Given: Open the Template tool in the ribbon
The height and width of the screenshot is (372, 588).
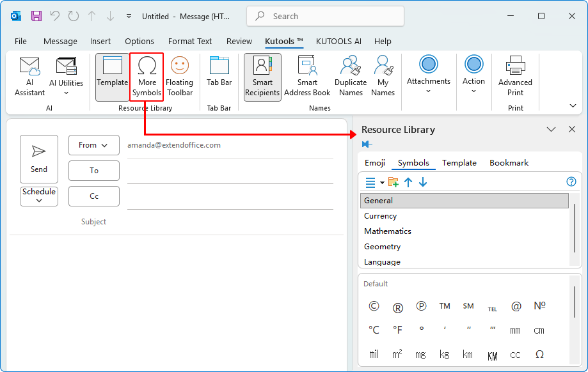Looking at the screenshot, I should pos(113,75).
